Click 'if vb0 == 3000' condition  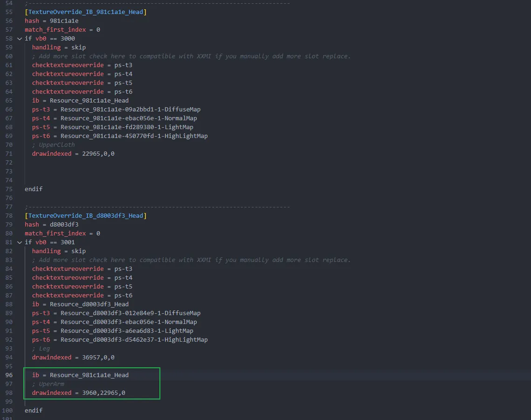point(50,39)
